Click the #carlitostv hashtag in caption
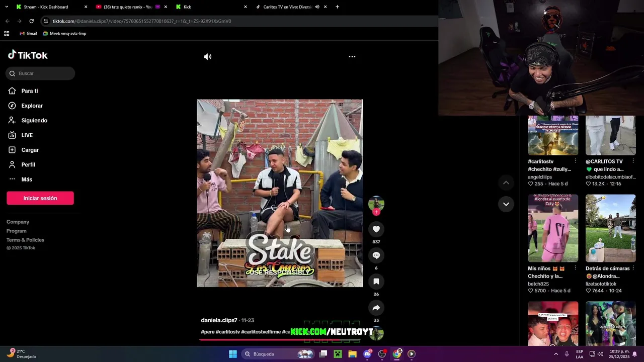Viewport: 644px width, 362px height. [x=228, y=332]
